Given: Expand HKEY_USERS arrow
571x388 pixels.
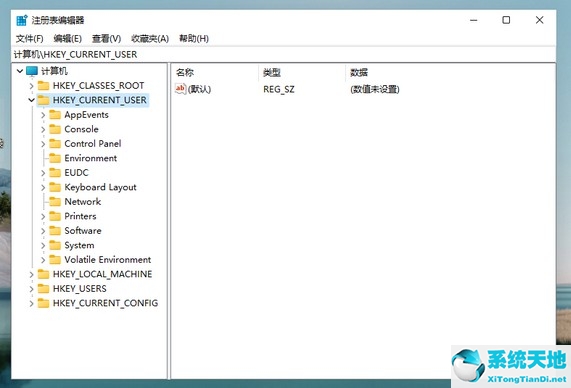Looking at the screenshot, I should pyautogui.click(x=31, y=289).
